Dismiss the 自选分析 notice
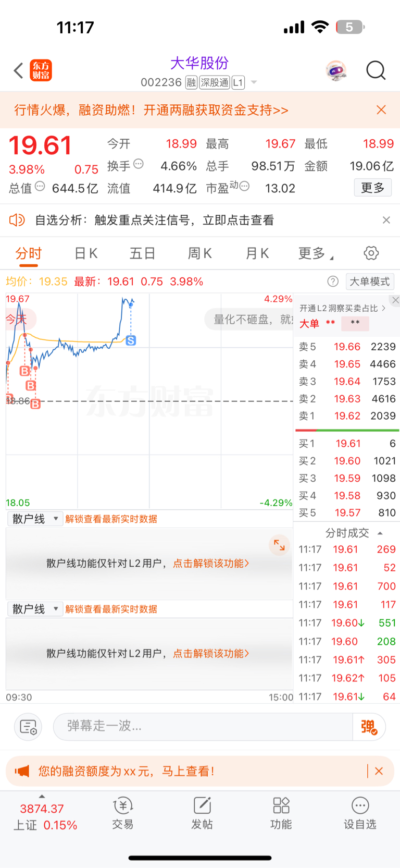The width and height of the screenshot is (400, 868). tap(386, 220)
